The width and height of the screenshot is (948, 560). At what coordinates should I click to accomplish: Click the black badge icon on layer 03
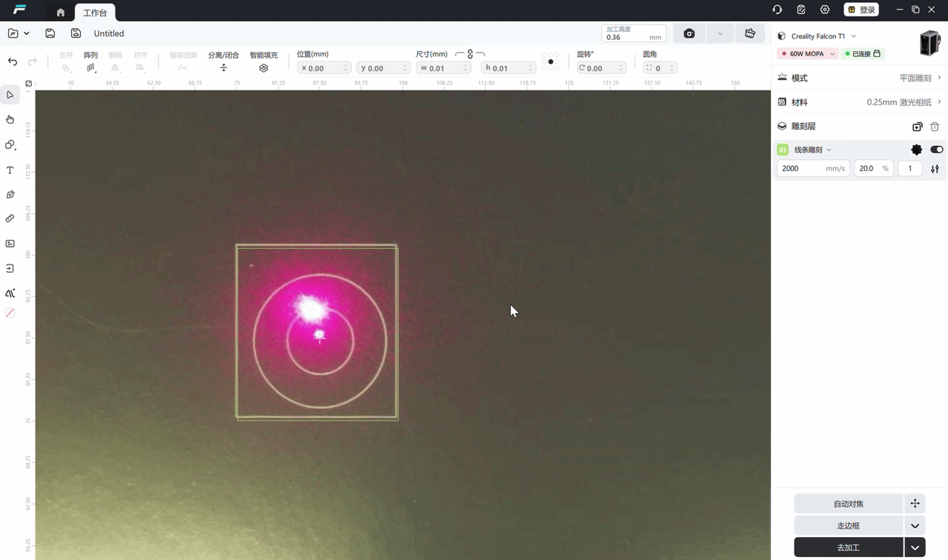point(917,150)
